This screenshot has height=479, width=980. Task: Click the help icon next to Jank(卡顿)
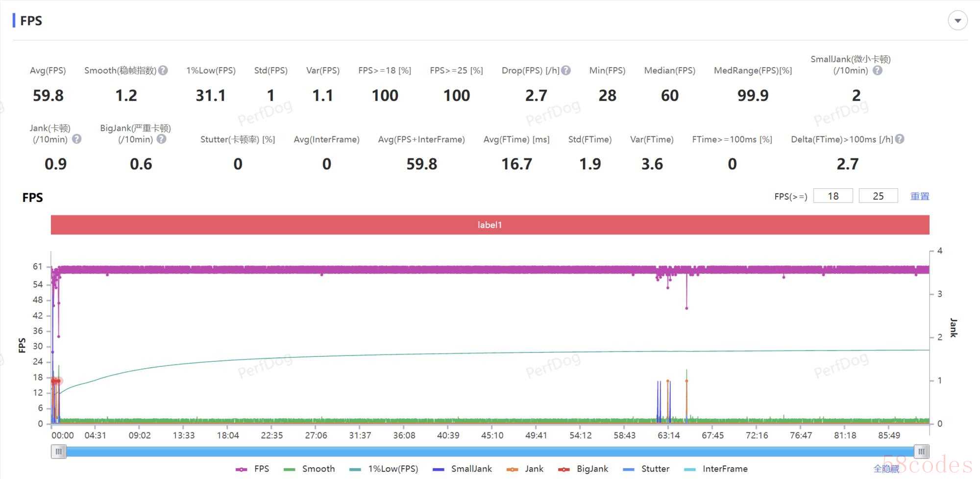(76, 139)
